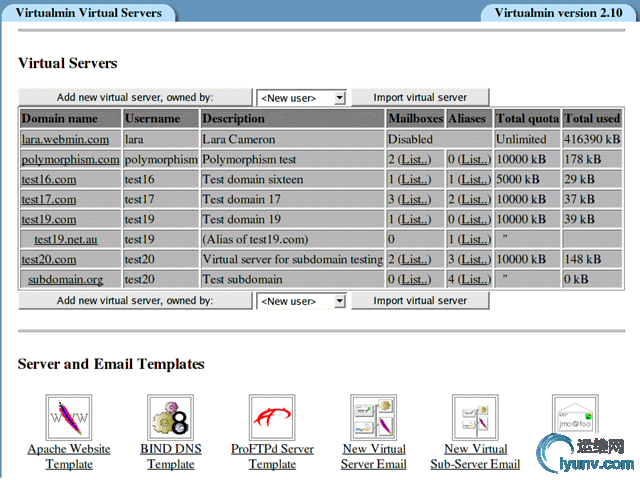Click the Lara Cameron description cell

[292, 140]
